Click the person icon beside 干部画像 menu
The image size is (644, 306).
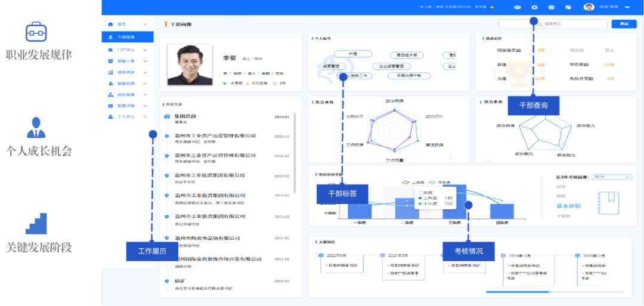point(110,37)
